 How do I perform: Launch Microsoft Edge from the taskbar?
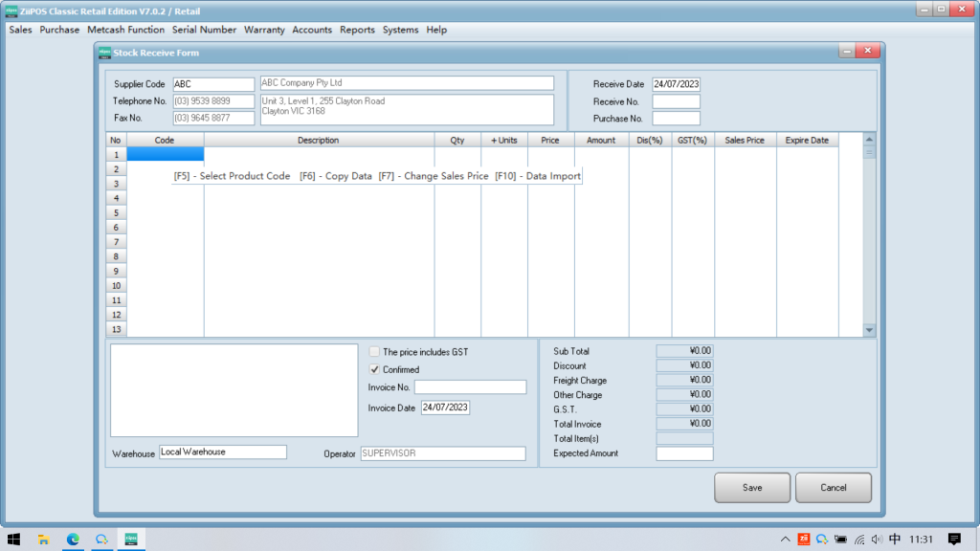[x=73, y=539]
